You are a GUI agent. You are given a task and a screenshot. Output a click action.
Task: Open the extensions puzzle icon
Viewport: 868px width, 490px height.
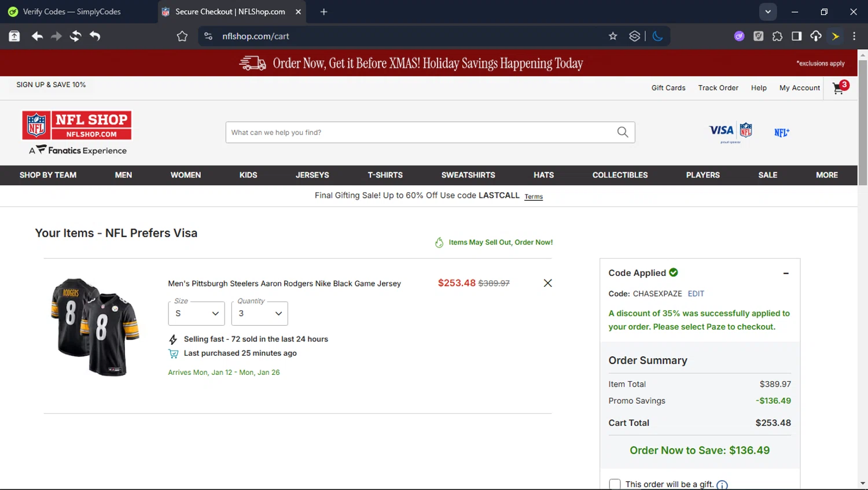pos(777,36)
